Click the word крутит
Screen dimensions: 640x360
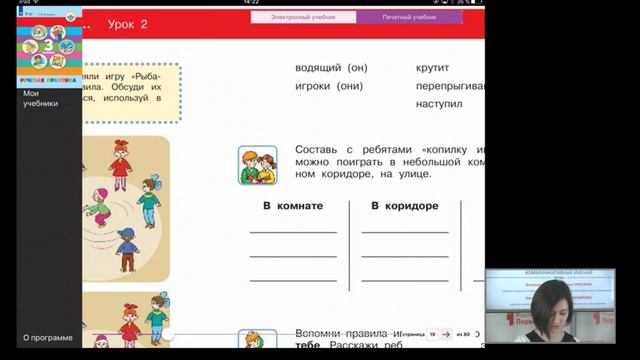click(x=432, y=68)
